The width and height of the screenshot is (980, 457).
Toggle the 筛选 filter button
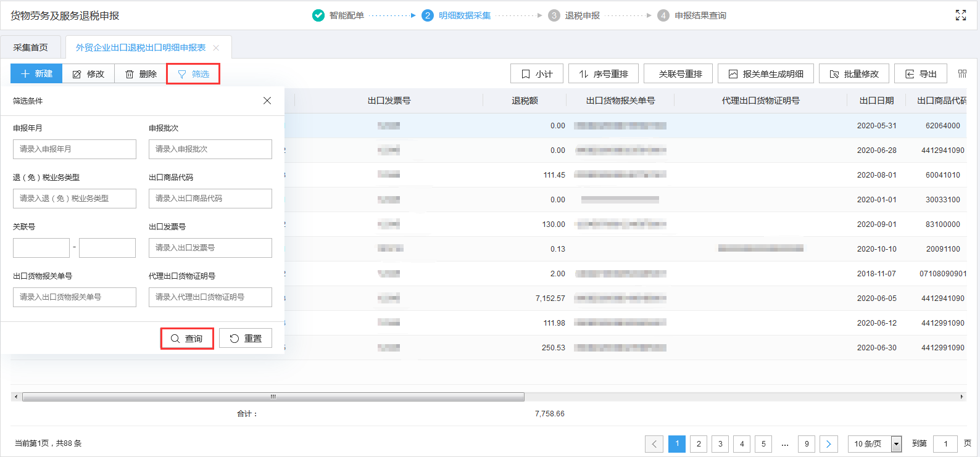193,74
